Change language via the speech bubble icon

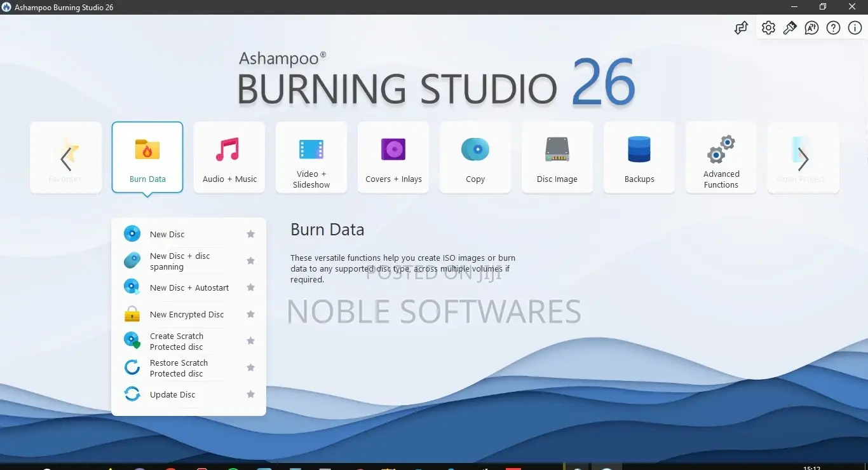pos(811,28)
